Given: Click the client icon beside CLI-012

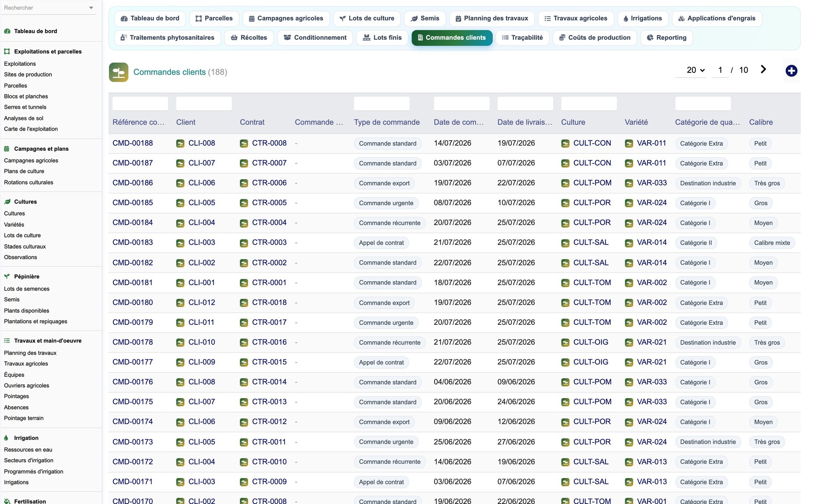Looking at the screenshot, I should (x=181, y=303).
